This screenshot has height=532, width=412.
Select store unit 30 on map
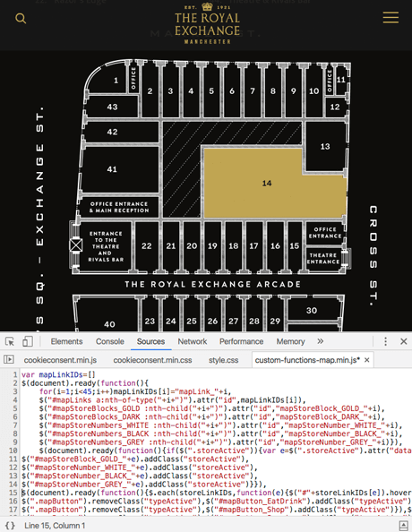[x=311, y=310]
